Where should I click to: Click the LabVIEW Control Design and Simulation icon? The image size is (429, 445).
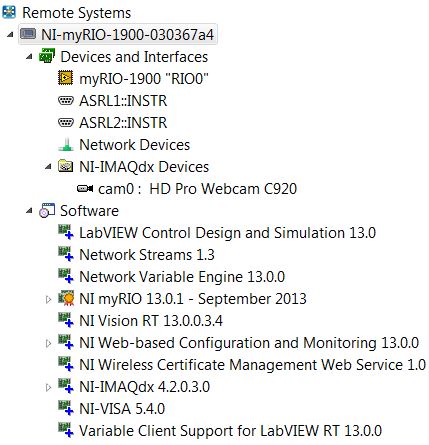[x=66, y=232]
